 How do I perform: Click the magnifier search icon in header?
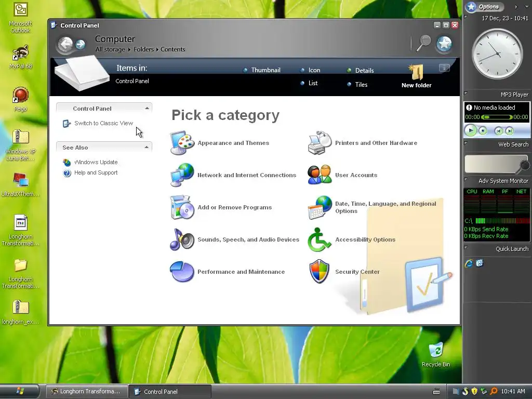click(423, 43)
